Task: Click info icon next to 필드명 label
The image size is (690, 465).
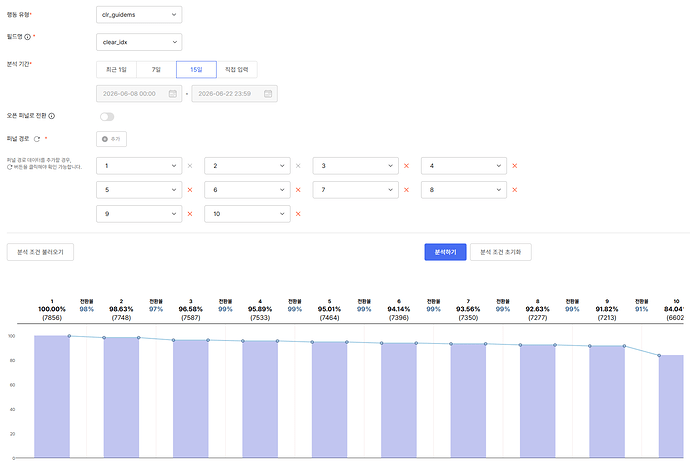Action: coord(28,37)
